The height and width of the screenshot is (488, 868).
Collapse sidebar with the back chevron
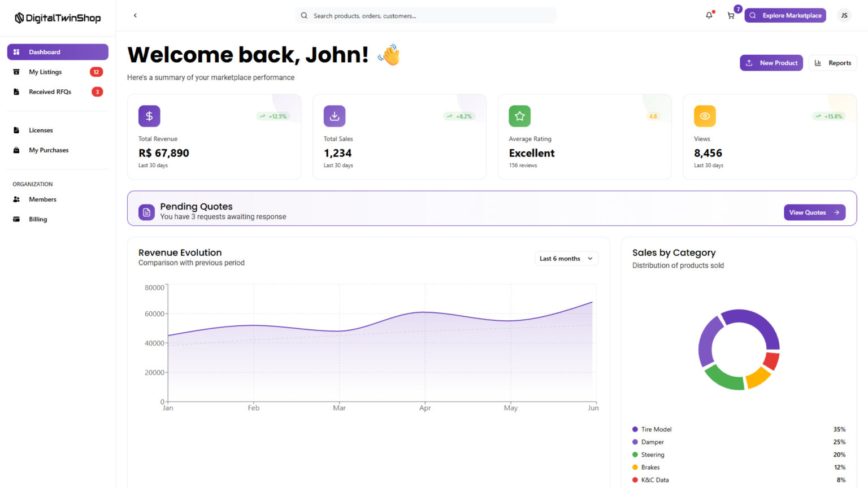click(x=135, y=16)
